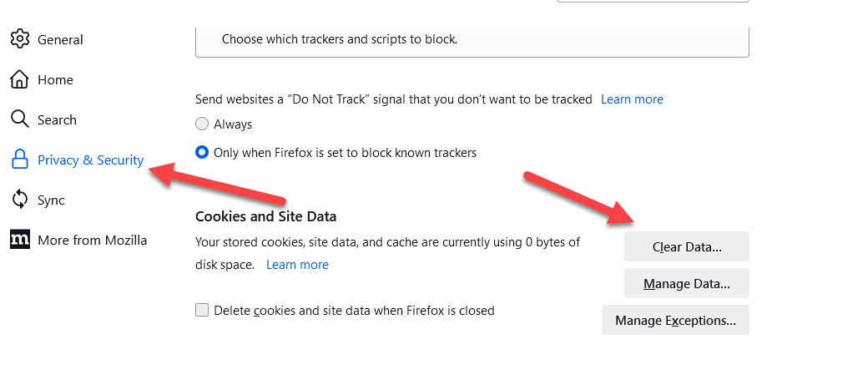Select the 'Privacy & Security' text label
Screen dimensions: 868x370
click(90, 160)
